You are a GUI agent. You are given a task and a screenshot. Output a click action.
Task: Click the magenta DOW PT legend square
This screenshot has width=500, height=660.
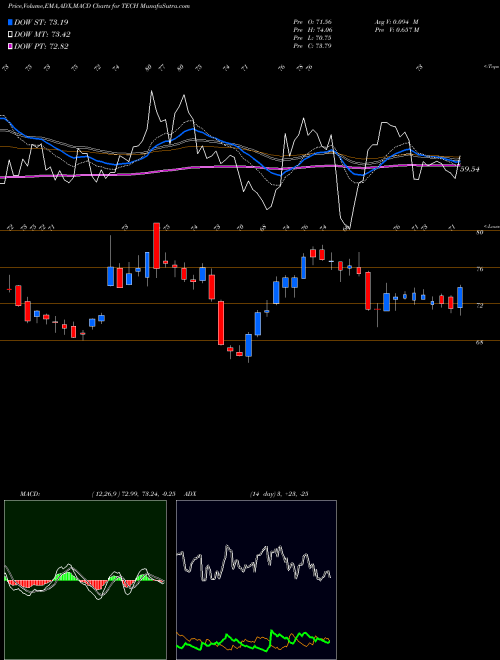click(x=10, y=46)
